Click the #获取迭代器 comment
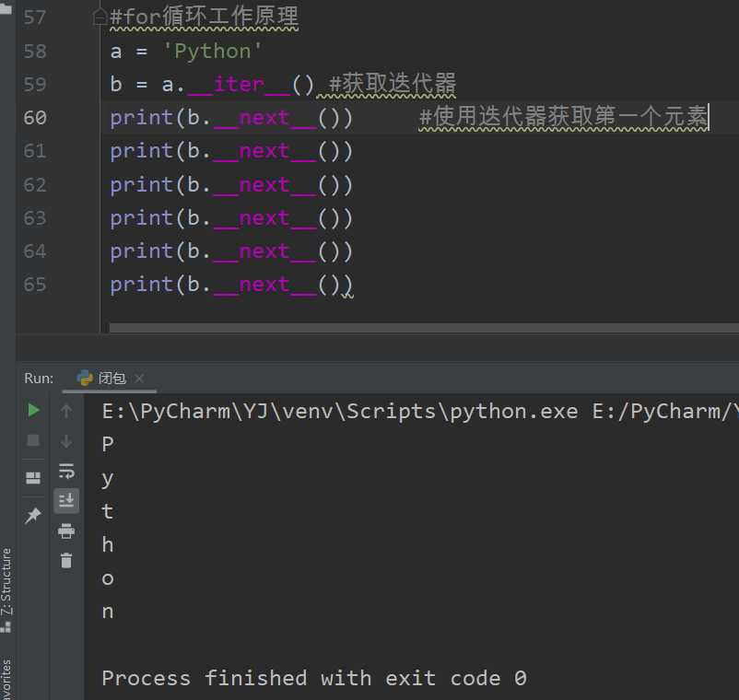 tap(393, 84)
